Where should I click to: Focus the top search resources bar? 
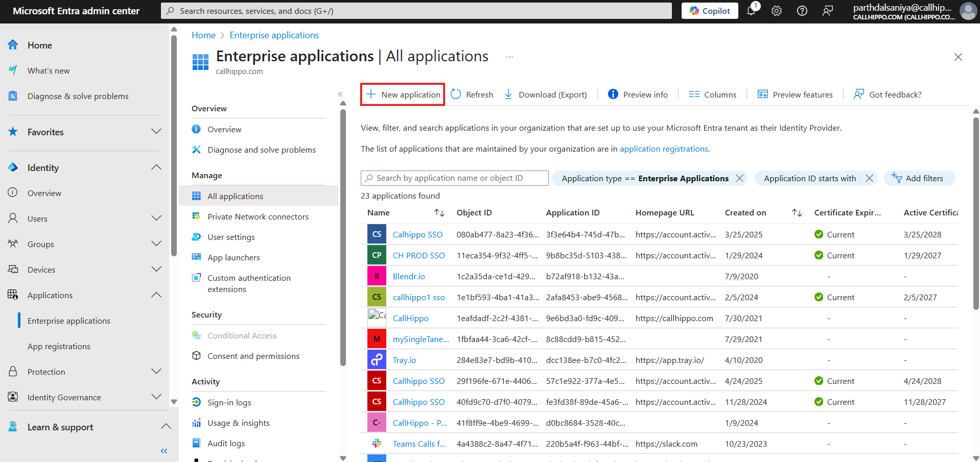[416, 11]
